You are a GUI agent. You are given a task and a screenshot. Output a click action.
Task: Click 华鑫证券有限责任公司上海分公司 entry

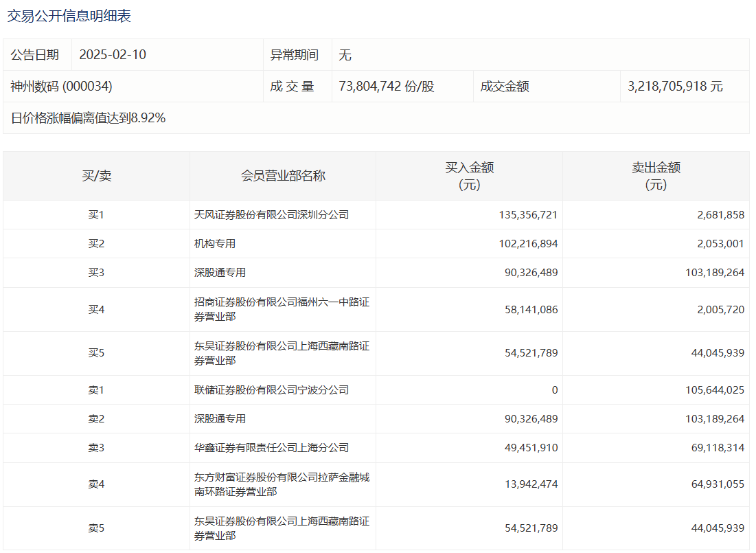point(271,448)
